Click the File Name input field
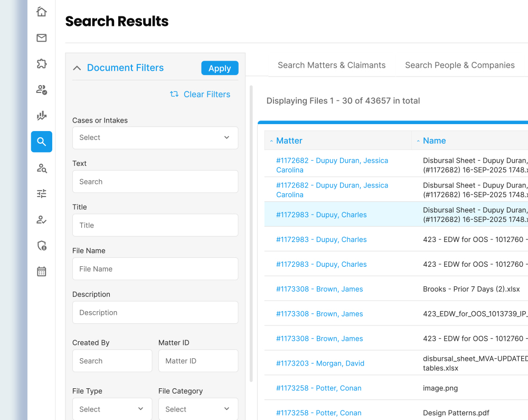This screenshot has width=528, height=420. coord(155,269)
